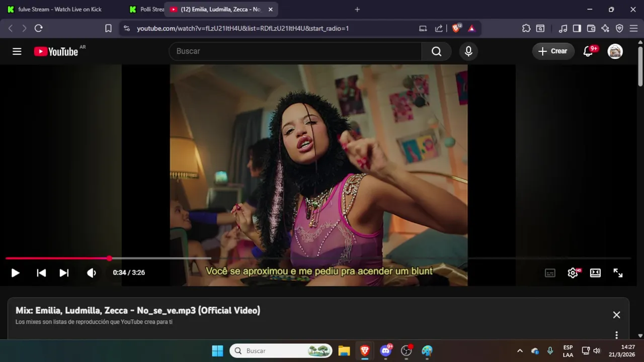Screen dimensions: 644x362
Task: Reload the current page
Action: click(38, 29)
